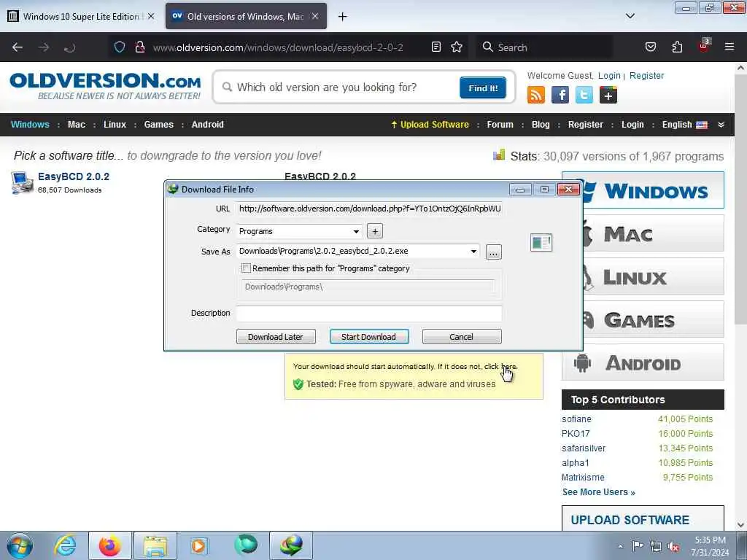
Task: Click the Description input field
Action: [x=369, y=314]
